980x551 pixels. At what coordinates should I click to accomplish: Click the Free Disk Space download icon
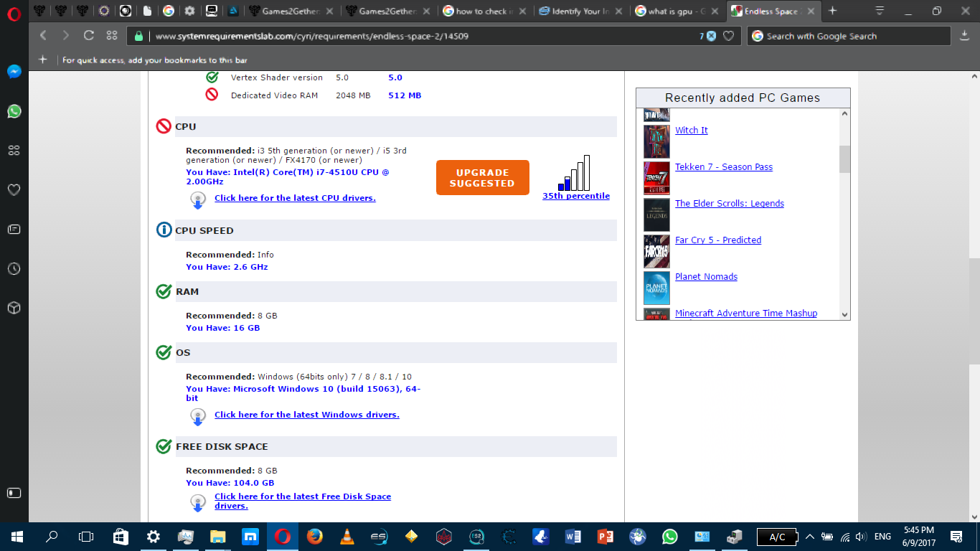click(x=198, y=502)
